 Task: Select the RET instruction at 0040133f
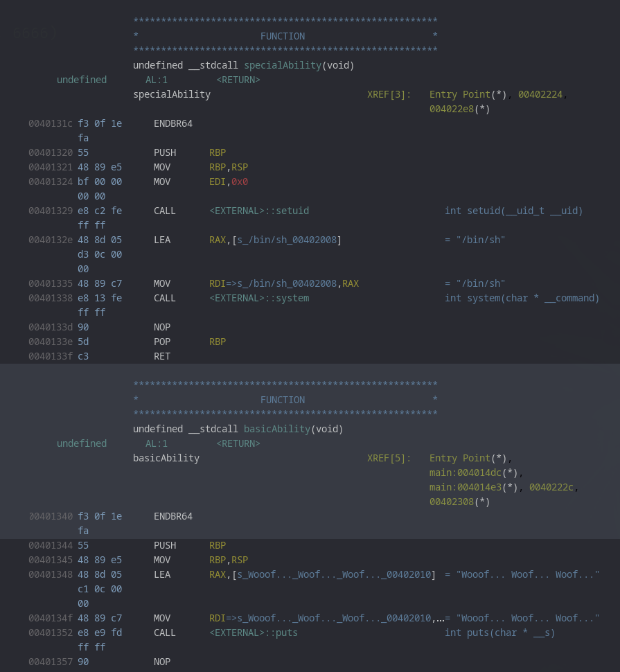162,356
